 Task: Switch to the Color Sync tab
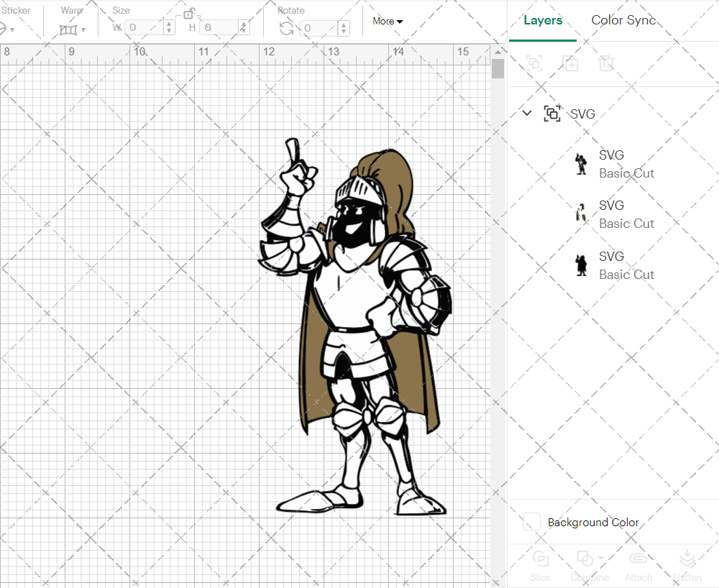point(623,20)
